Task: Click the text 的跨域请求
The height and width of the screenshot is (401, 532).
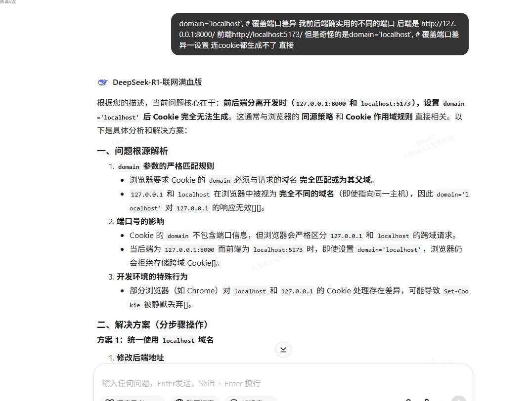Action: [x=433, y=235]
